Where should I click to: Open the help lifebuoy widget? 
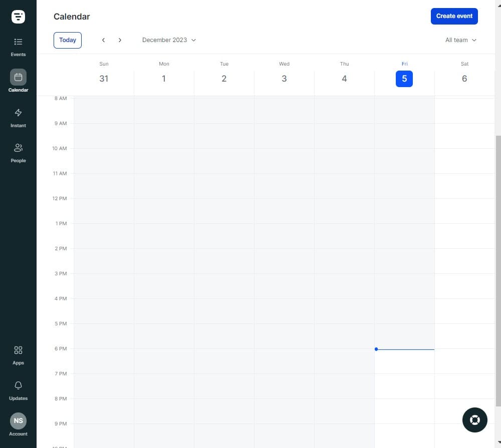click(x=474, y=420)
